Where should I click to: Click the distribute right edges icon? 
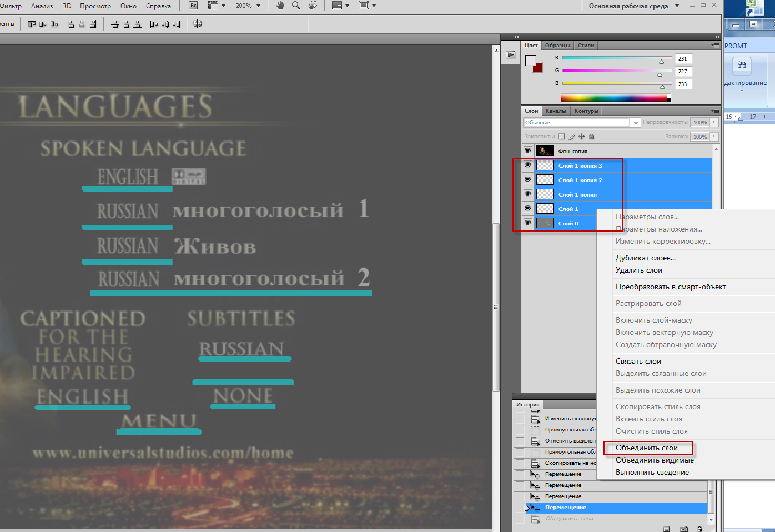176,24
